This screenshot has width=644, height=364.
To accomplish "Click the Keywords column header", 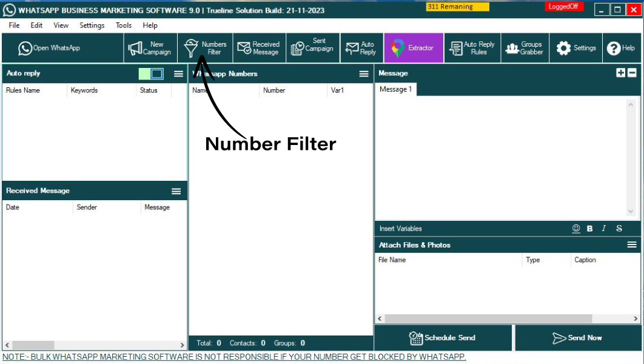I will pos(101,90).
